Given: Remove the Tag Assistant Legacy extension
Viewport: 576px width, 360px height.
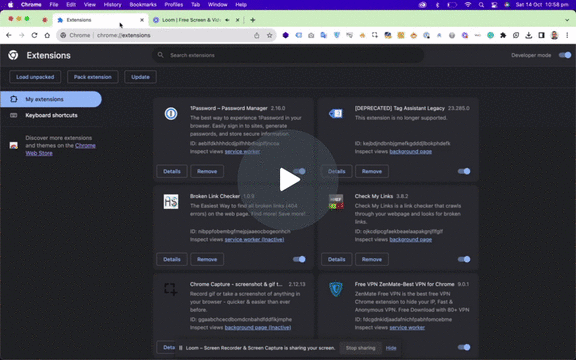Looking at the screenshot, I should point(372,171).
